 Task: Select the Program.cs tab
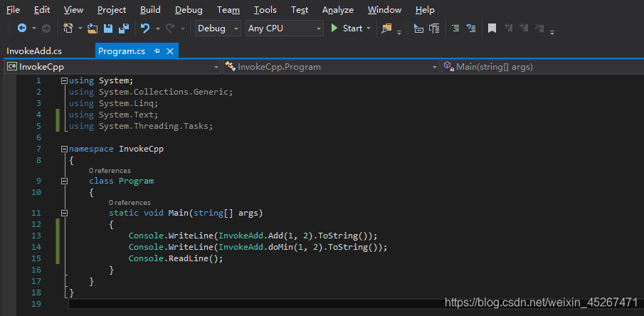(122, 51)
